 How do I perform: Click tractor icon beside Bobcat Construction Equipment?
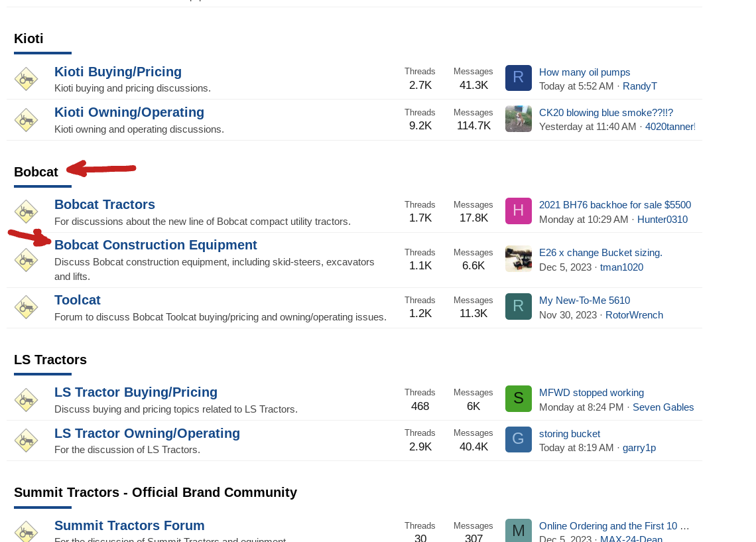(x=26, y=260)
